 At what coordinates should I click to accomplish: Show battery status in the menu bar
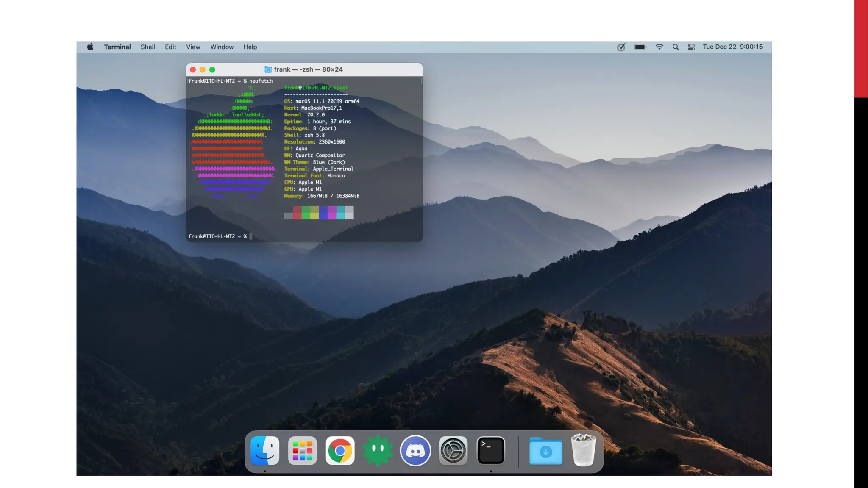point(640,47)
